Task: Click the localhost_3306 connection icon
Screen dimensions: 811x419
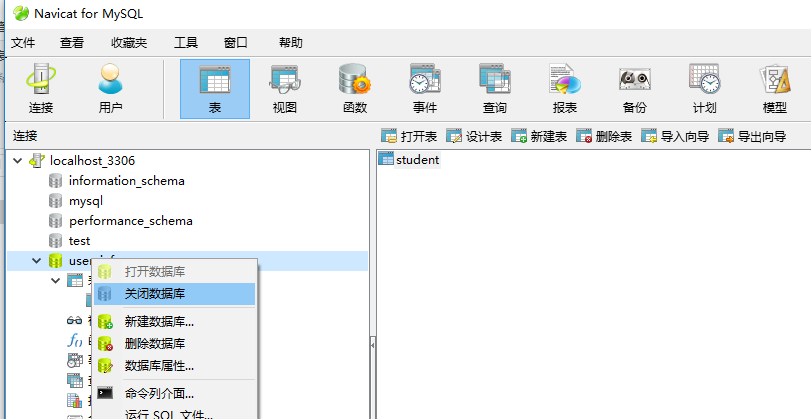Action: pyautogui.click(x=36, y=161)
